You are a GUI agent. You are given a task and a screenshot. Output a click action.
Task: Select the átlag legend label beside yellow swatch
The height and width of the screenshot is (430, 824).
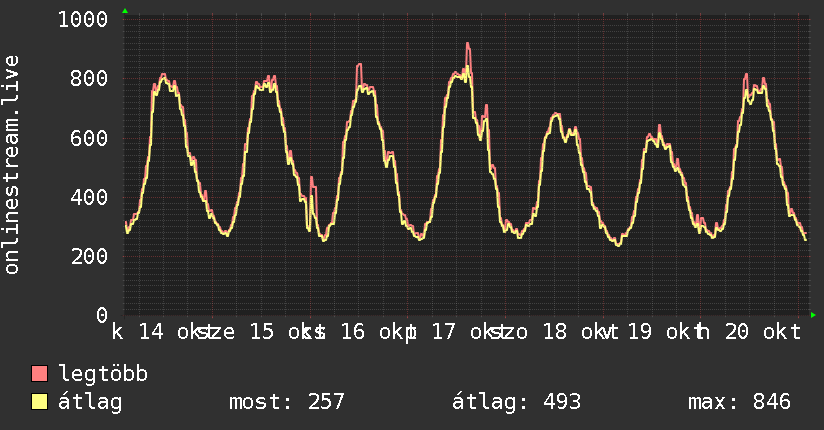[90, 402]
